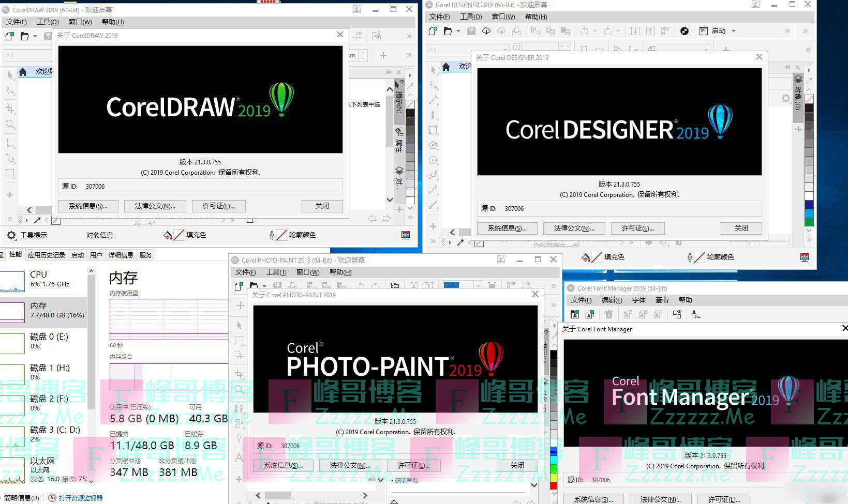
Task: Click 法律公文(N)... in Corel DESIGNER about dialog
Action: click(x=574, y=228)
